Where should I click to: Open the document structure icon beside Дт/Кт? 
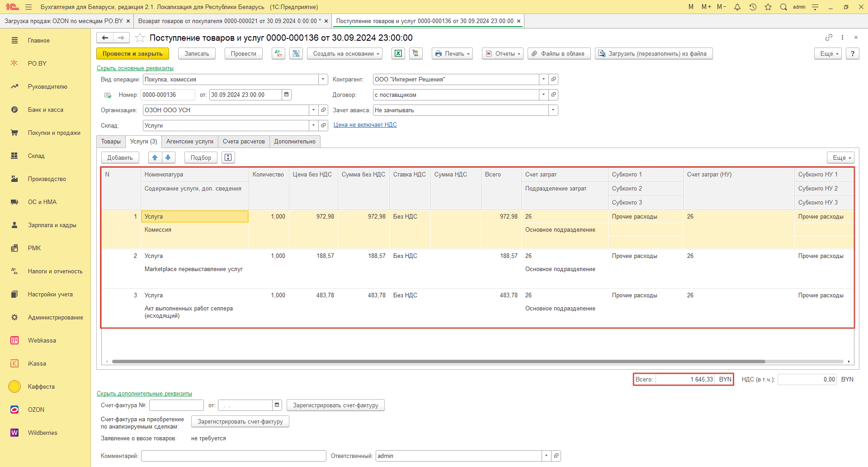click(x=296, y=53)
